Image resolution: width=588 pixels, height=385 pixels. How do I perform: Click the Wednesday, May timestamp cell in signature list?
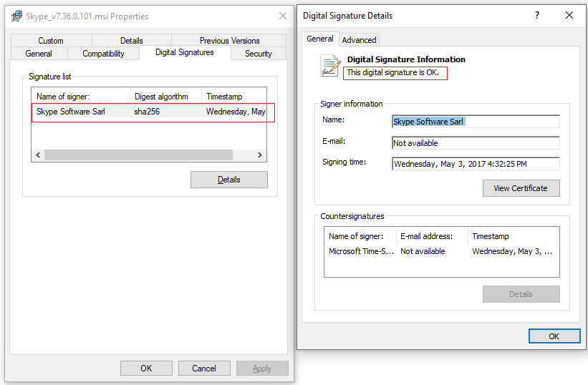tap(236, 112)
